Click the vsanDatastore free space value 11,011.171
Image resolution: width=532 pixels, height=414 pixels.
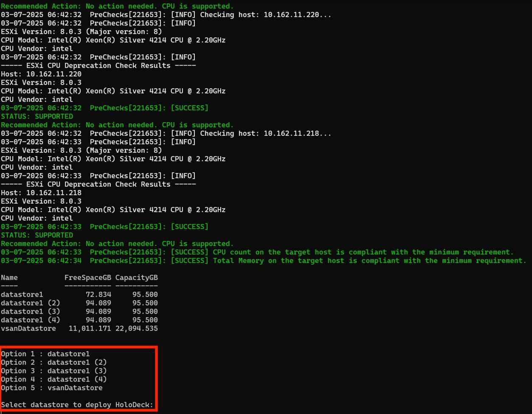[x=90, y=328]
